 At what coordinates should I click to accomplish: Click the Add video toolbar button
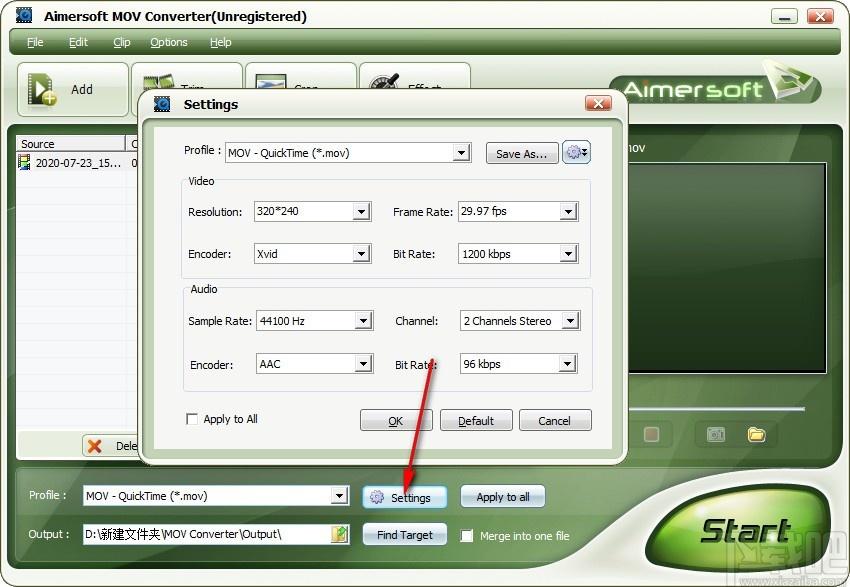point(73,89)
